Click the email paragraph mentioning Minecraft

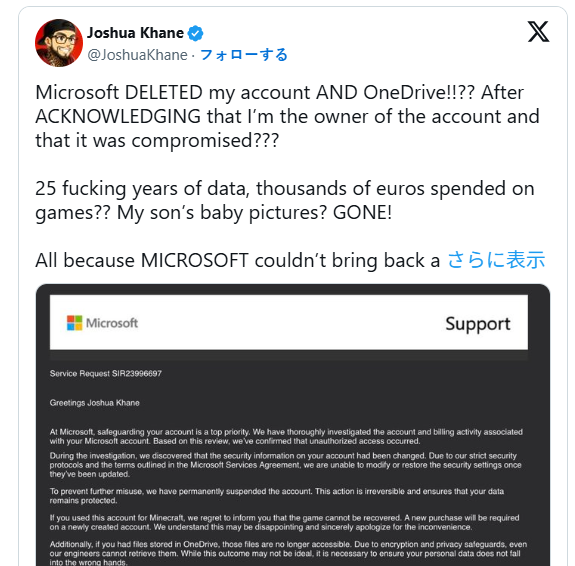pos(285,522)
